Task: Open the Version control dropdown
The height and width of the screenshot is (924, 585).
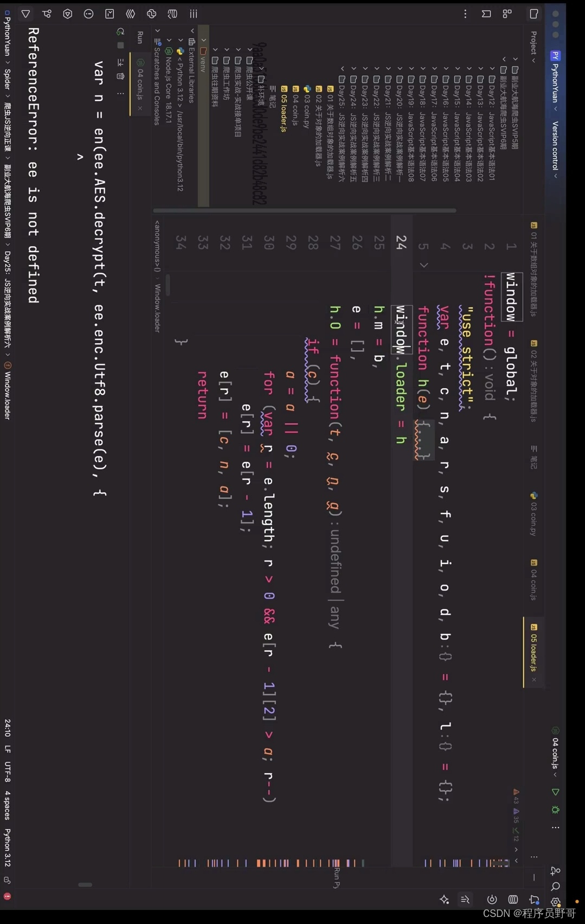Action: (555, 150)
